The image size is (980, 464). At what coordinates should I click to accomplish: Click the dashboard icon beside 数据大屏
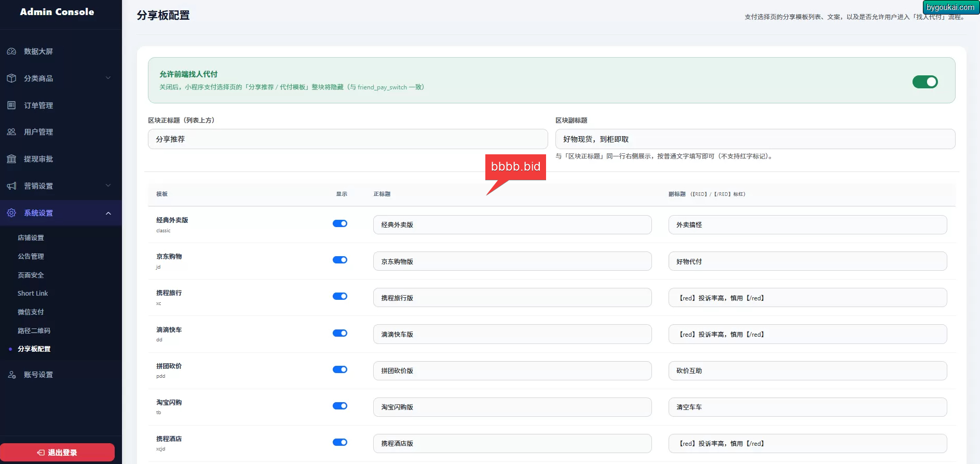click(x=11, y=51)
